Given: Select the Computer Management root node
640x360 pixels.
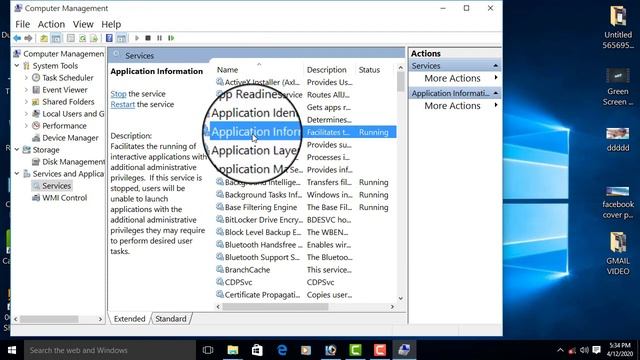Looking at the screenshot, I should (x=59, y=54).
